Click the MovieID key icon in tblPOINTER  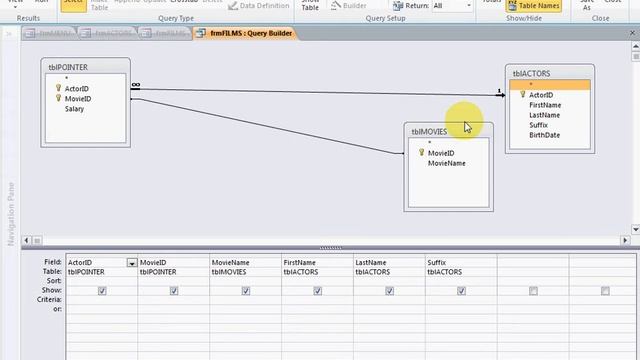pyautogui.click(x=58, y=98)
